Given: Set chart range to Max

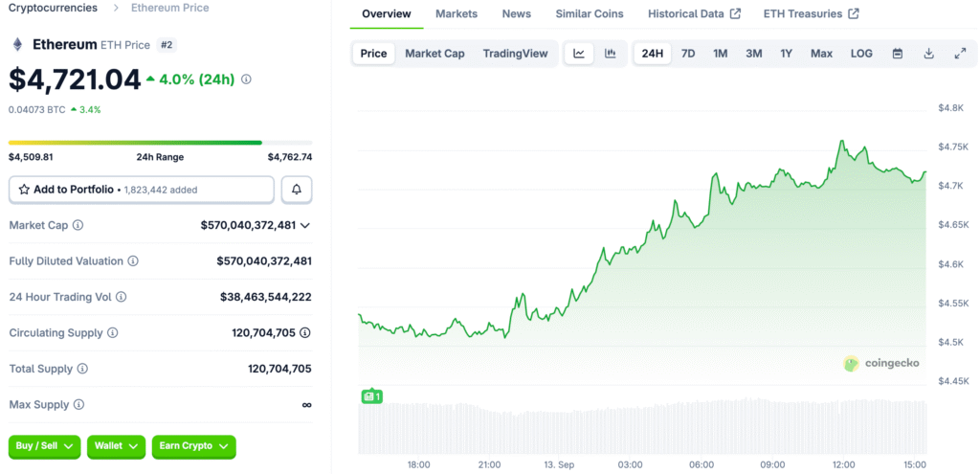Looking at the screenshot, I should (821, 54).
